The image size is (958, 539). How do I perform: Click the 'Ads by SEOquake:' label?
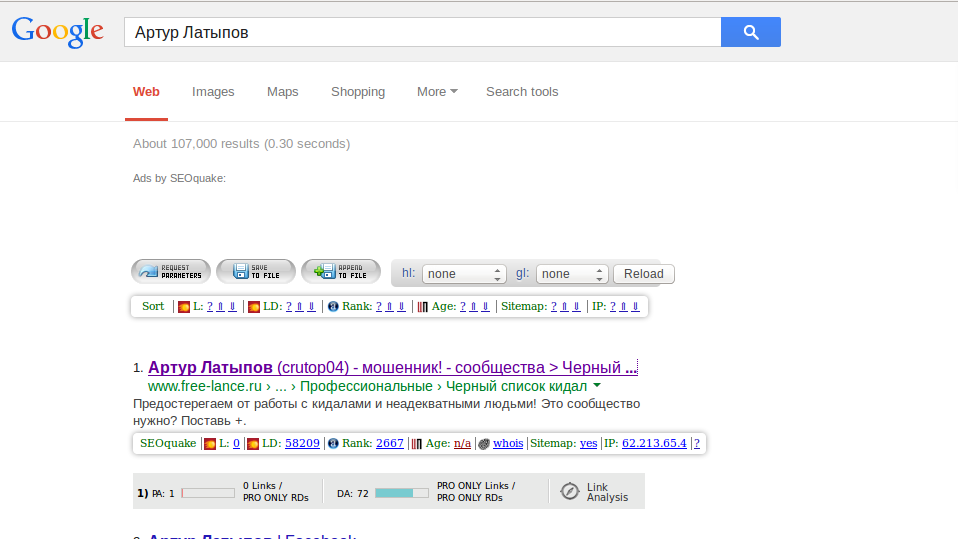point(179,178)
